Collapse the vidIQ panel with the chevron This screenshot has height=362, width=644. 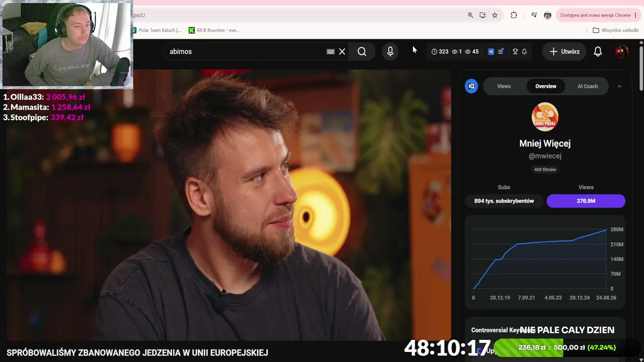(x=619, y=86)
